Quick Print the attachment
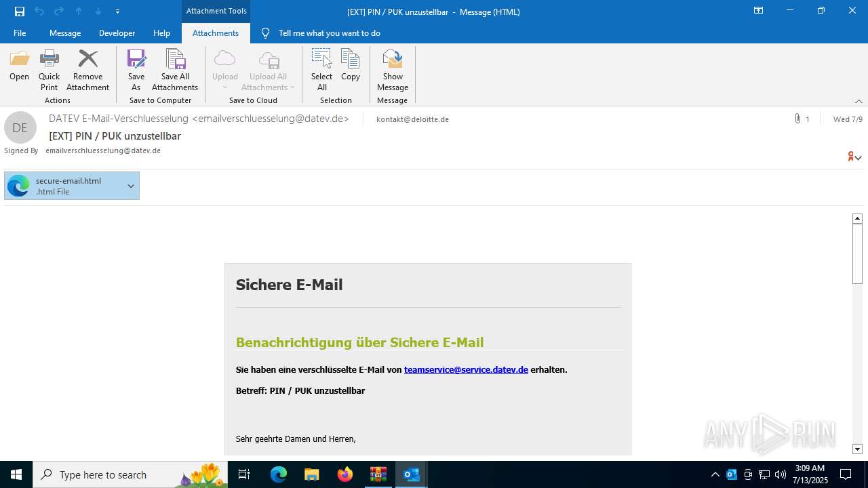Image resolution: width=868 pixels, height=488 pixels. coord(49,70)
